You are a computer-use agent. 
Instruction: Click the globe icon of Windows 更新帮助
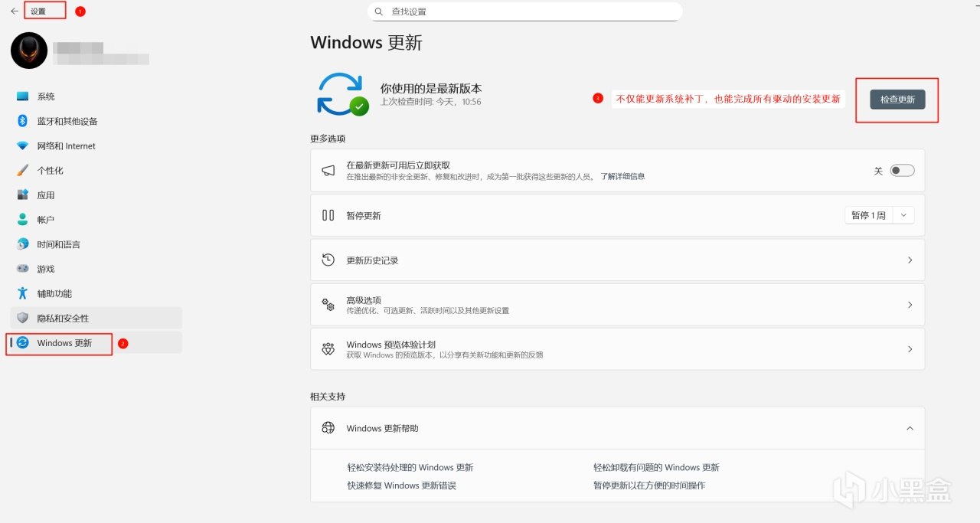[328, 428]
